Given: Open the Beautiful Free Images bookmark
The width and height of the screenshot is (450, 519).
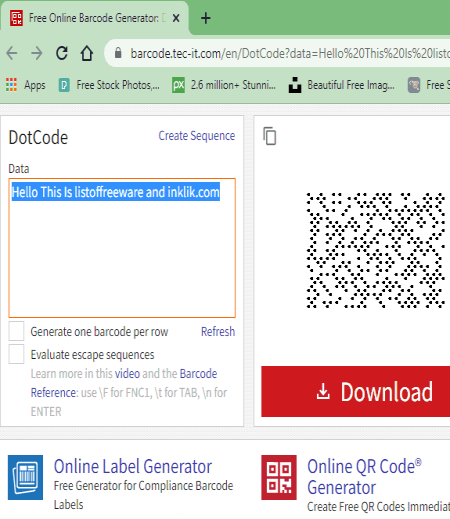Looking at the screenshot, I should click(x=342, y=85).
